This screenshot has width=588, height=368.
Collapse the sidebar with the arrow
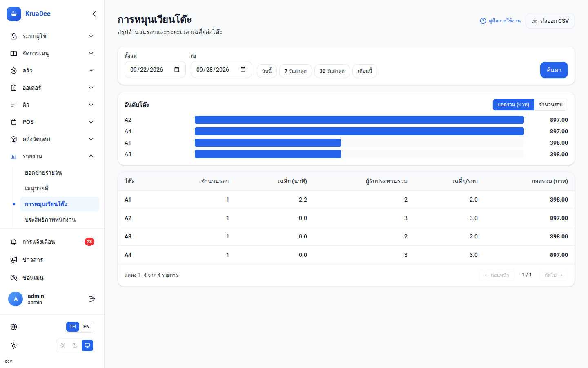click(94, 14)
